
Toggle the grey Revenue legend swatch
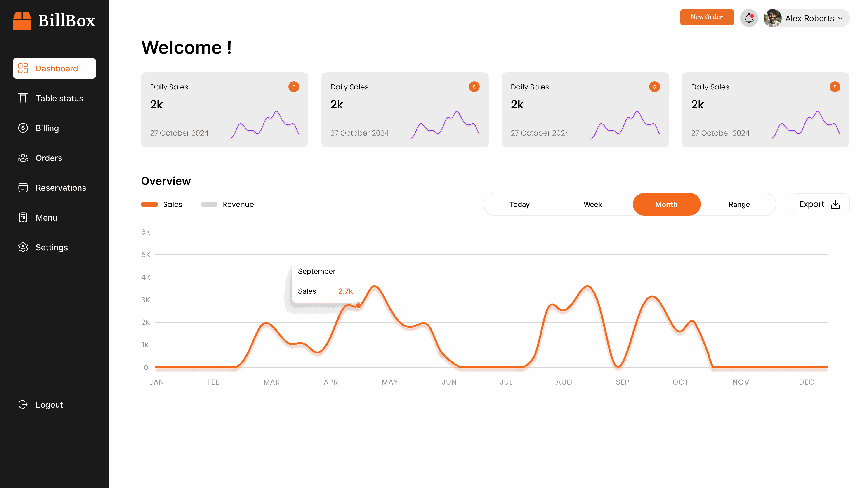[209, 204]
